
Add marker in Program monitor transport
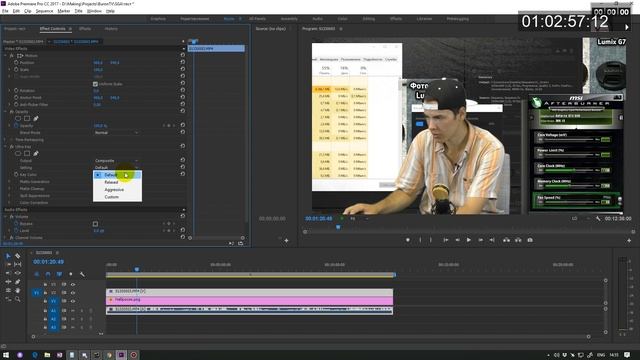407,240
